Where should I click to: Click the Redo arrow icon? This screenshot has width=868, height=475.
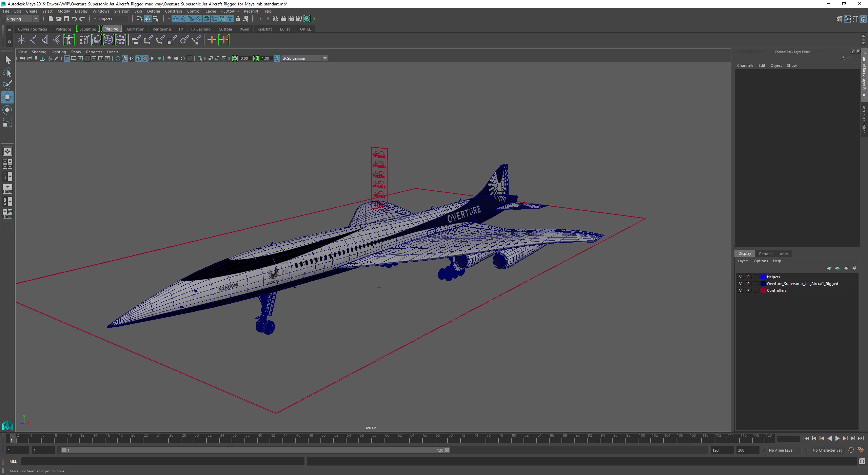(82, 19)
